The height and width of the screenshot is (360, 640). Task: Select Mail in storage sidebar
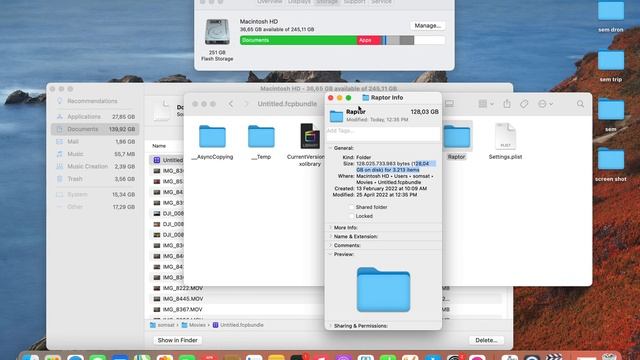click(x=95, y=142)
